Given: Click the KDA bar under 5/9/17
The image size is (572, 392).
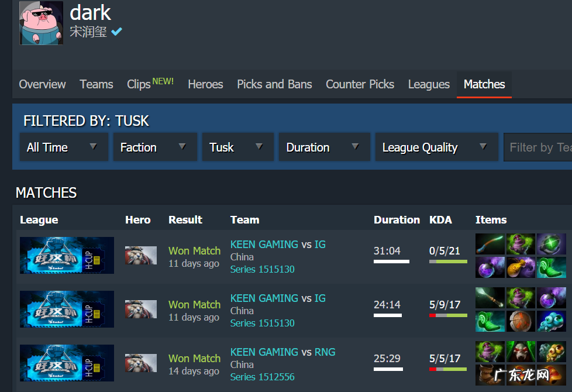Looking at the screenshot, I should pos(449,315).
